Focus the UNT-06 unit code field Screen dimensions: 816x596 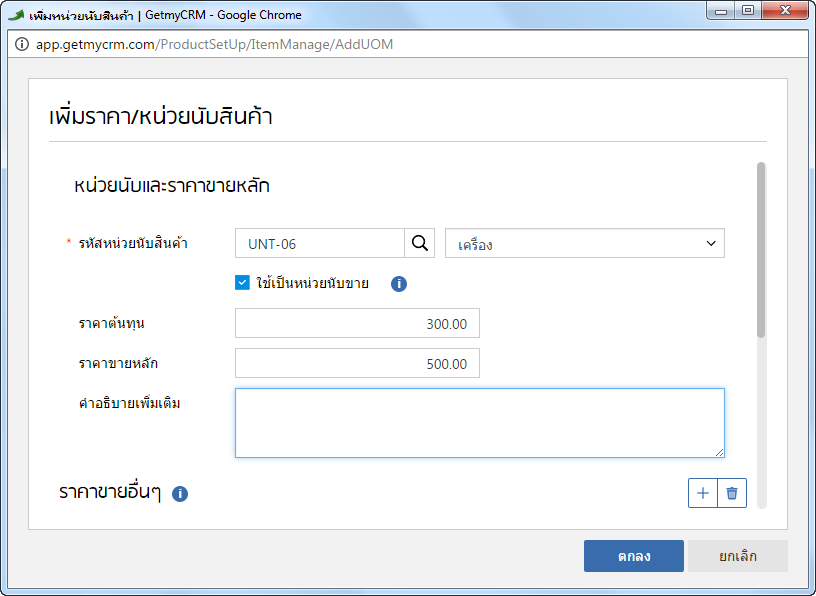point(320,243)
